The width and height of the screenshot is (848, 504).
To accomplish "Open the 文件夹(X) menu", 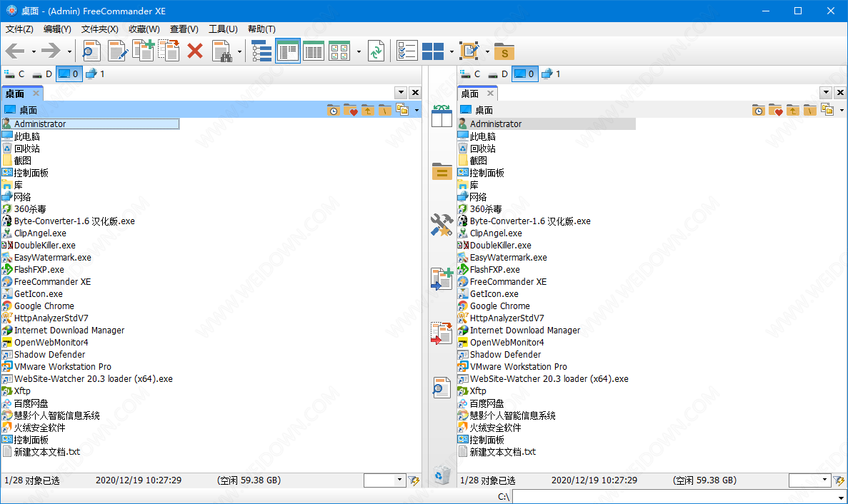I will coord(99,29).
